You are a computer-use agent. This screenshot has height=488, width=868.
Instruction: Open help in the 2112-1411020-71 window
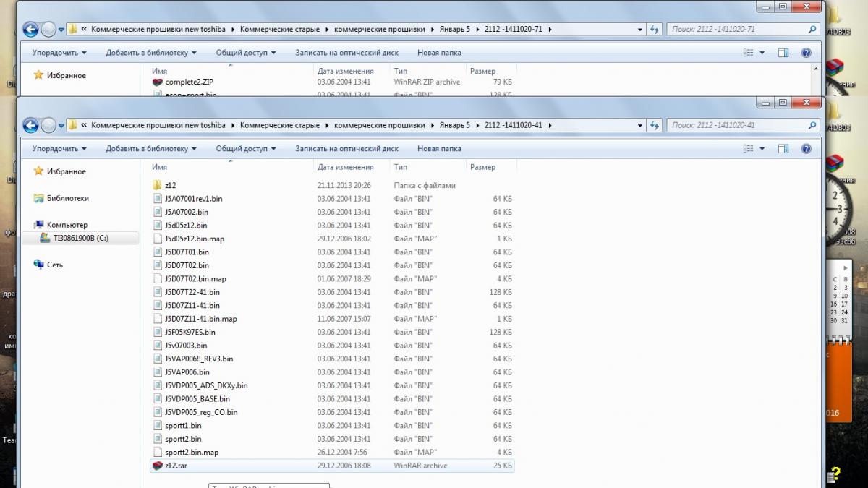807,53
